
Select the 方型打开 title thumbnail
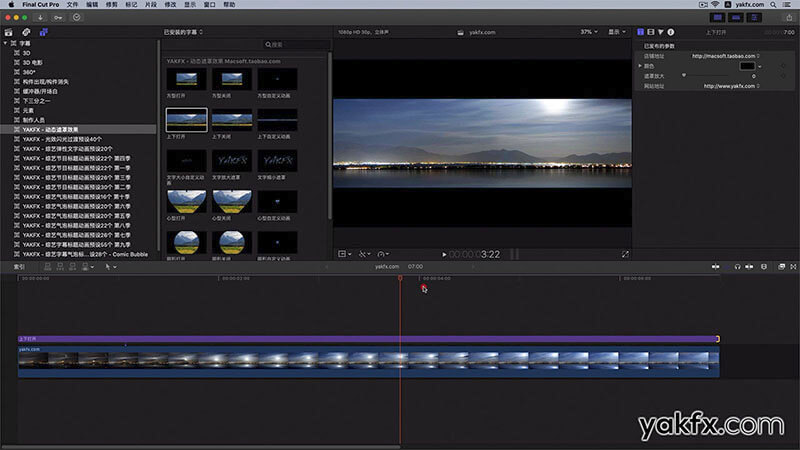tap(187, 79)
